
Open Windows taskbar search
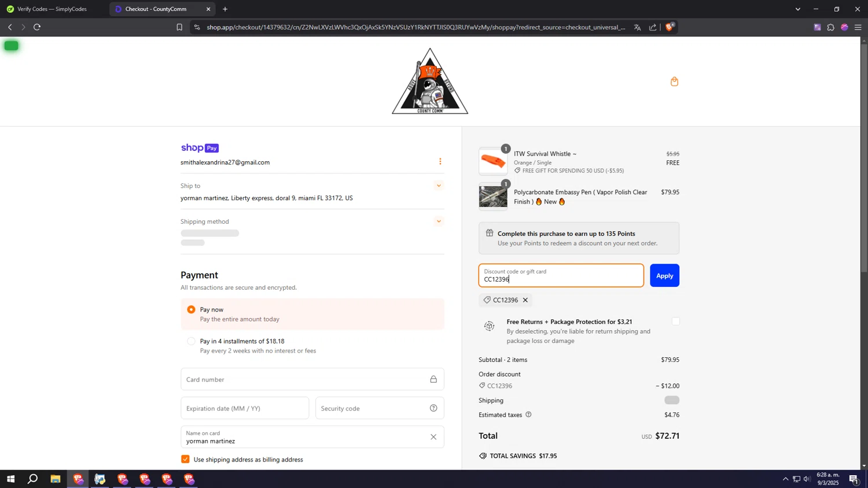pos(33,479)
